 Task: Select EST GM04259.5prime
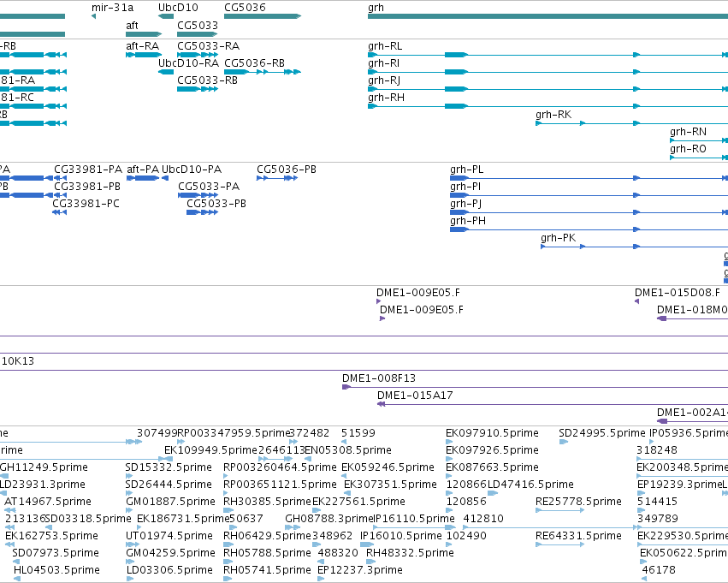pyautogui.click(x=171, y=554)
